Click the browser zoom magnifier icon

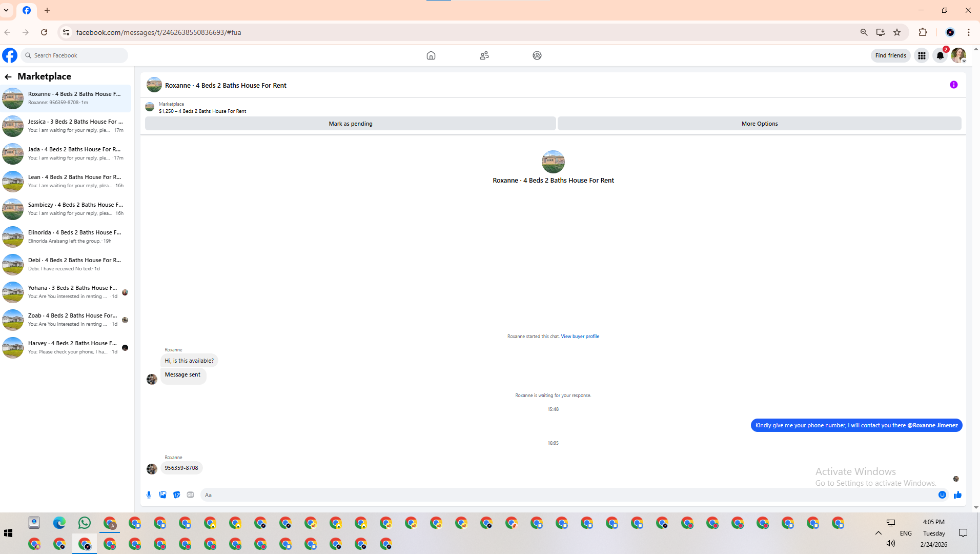pos(864,32)
